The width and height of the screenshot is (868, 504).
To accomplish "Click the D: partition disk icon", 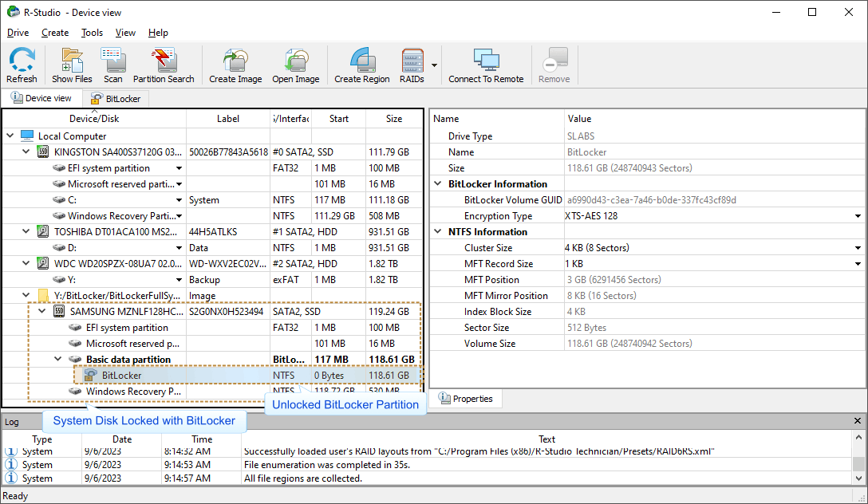I will (x=59, y=247).
